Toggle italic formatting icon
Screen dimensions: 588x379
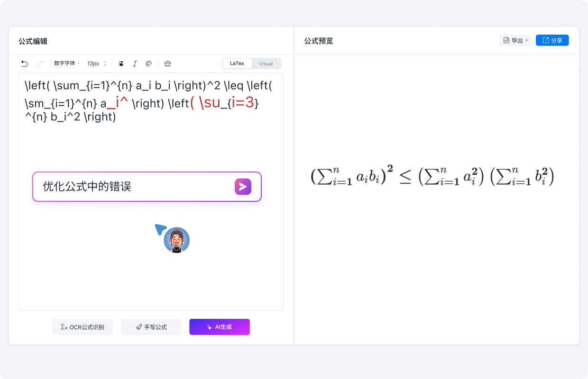(135, 63)
